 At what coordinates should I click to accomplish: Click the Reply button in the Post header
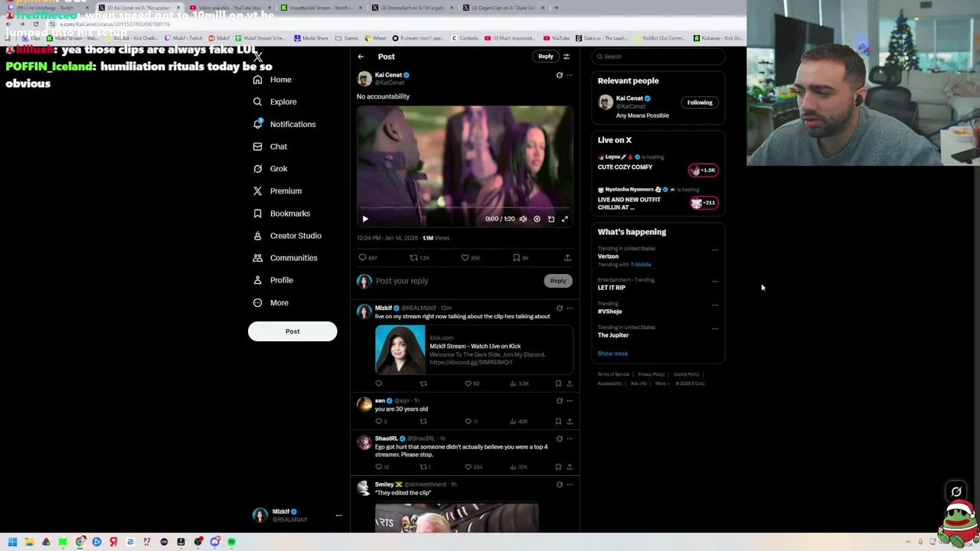click(545, 57)
